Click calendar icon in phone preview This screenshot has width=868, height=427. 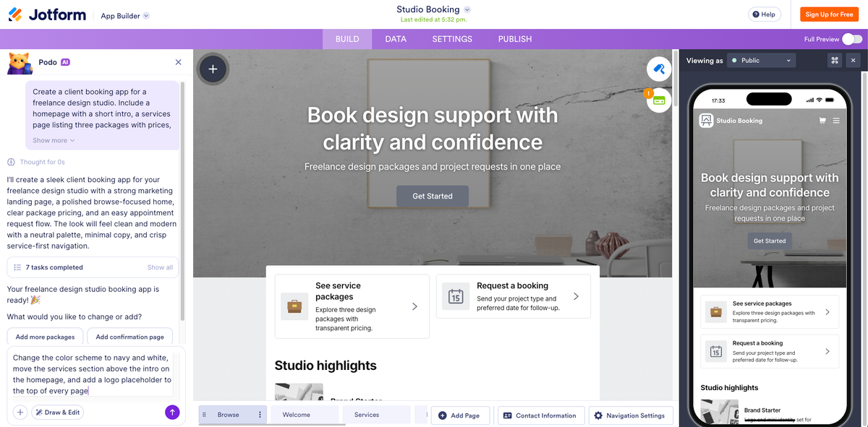(715, 352)
